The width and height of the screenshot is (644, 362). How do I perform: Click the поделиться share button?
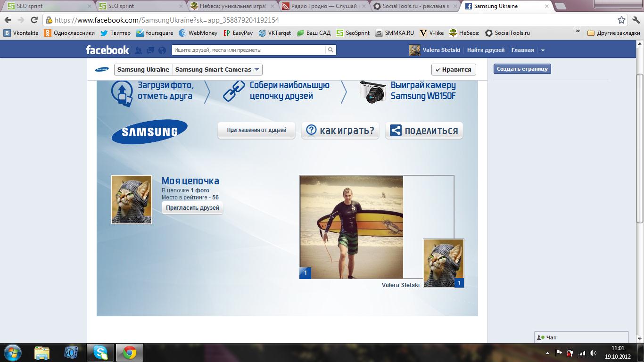coord(424,131)
